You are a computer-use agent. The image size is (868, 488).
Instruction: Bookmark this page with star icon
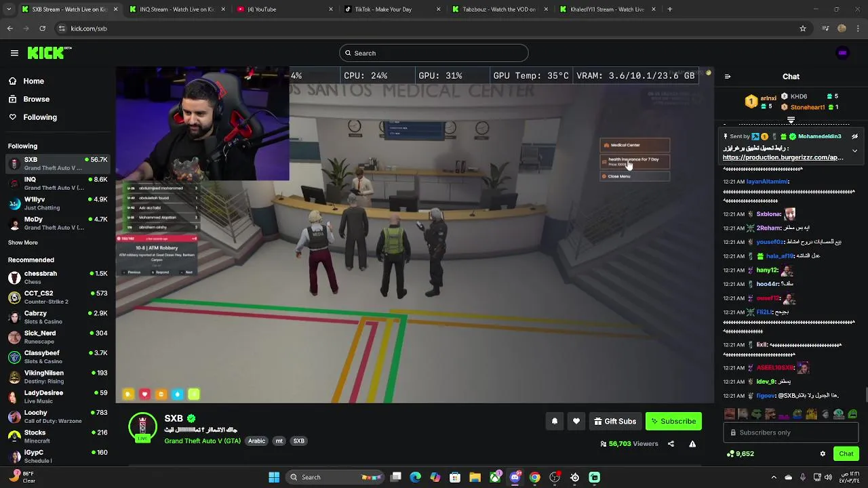(803, 28)
